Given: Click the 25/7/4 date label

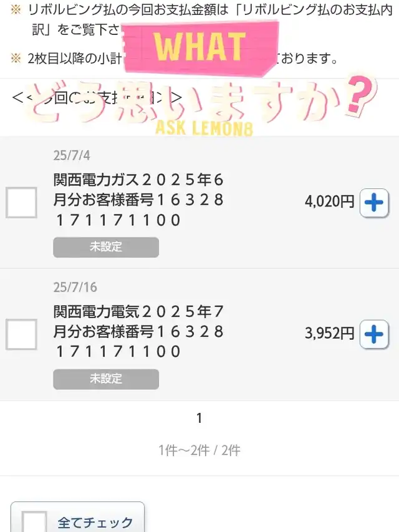Looking at the screenshot, I should (71, 156).
